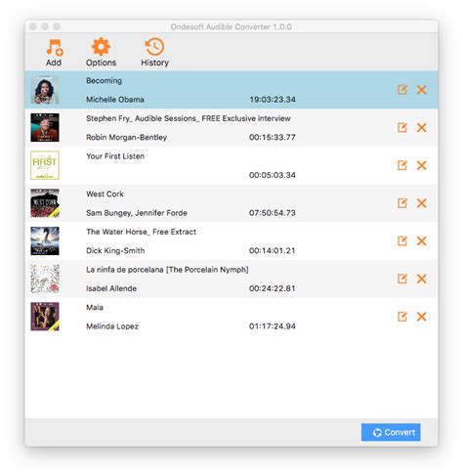Click 'The Water Horse_ Free Extract' title
Viewport: 463px width, 476px height.
tap(142, 232)
